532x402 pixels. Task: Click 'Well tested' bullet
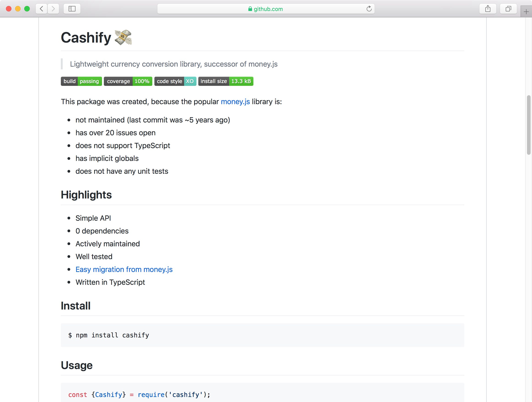tap(94, 257)
